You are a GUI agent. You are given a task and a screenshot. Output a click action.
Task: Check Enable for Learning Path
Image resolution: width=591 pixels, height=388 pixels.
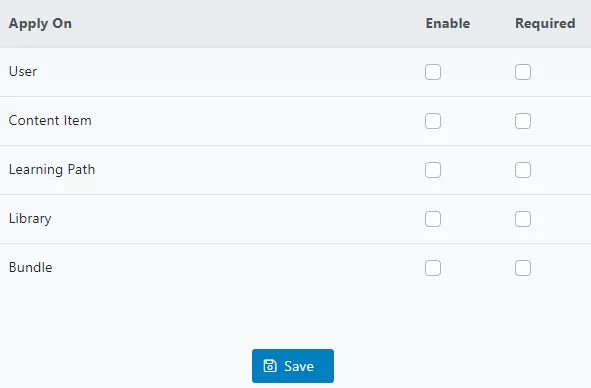click(433, 170)
